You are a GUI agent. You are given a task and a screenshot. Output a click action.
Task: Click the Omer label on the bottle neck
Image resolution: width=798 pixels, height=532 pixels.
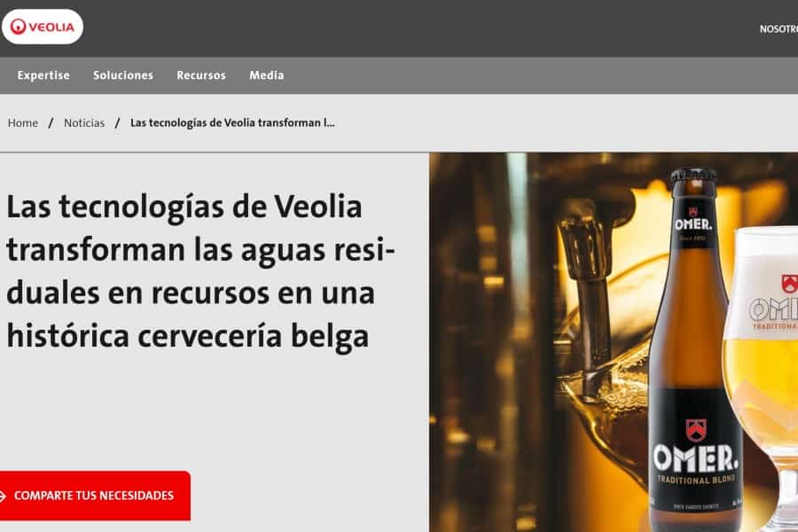click(x=693, y=224)
